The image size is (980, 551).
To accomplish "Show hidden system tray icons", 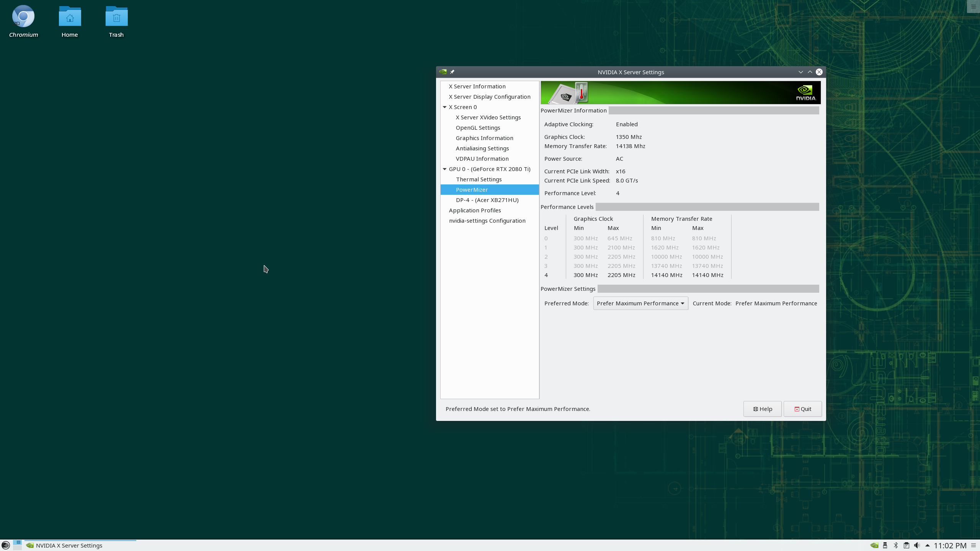I will click(927, 545).
